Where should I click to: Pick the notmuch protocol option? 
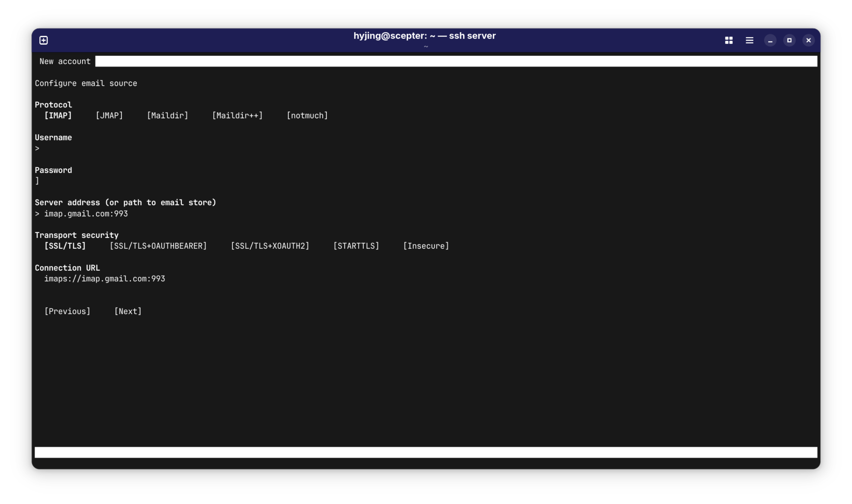point(307,115)
